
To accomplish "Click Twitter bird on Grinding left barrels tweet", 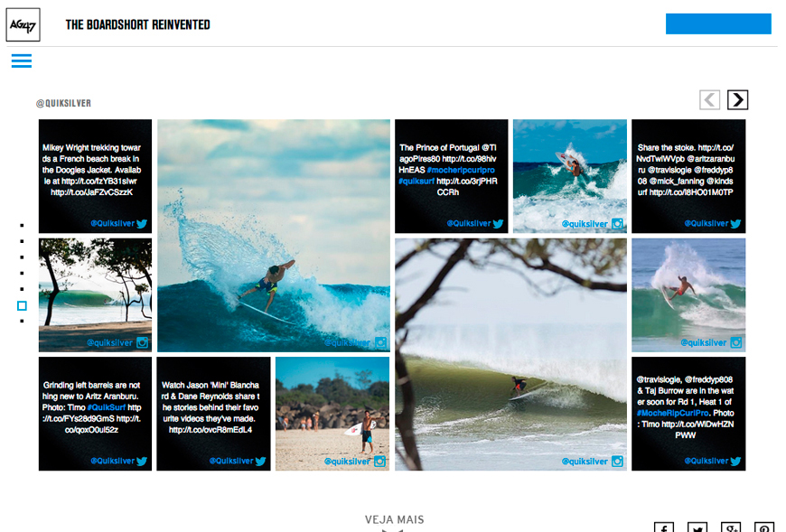I will (142, 462).
